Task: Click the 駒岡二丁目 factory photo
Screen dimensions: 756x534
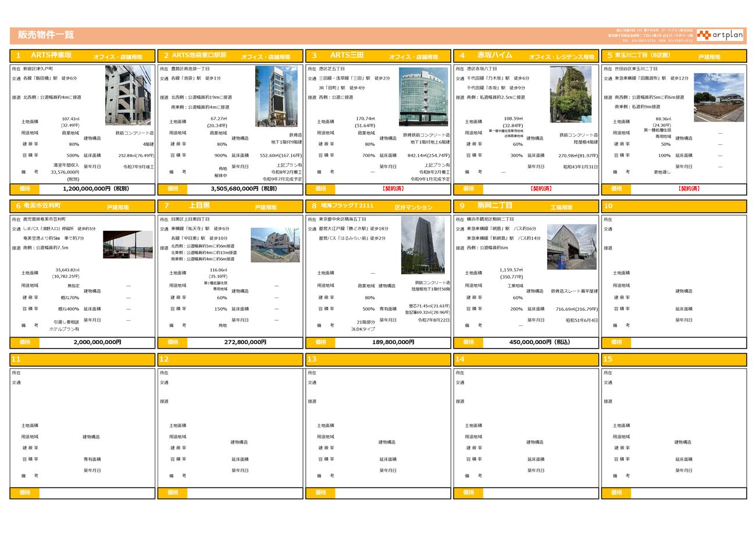Action: 572,246
